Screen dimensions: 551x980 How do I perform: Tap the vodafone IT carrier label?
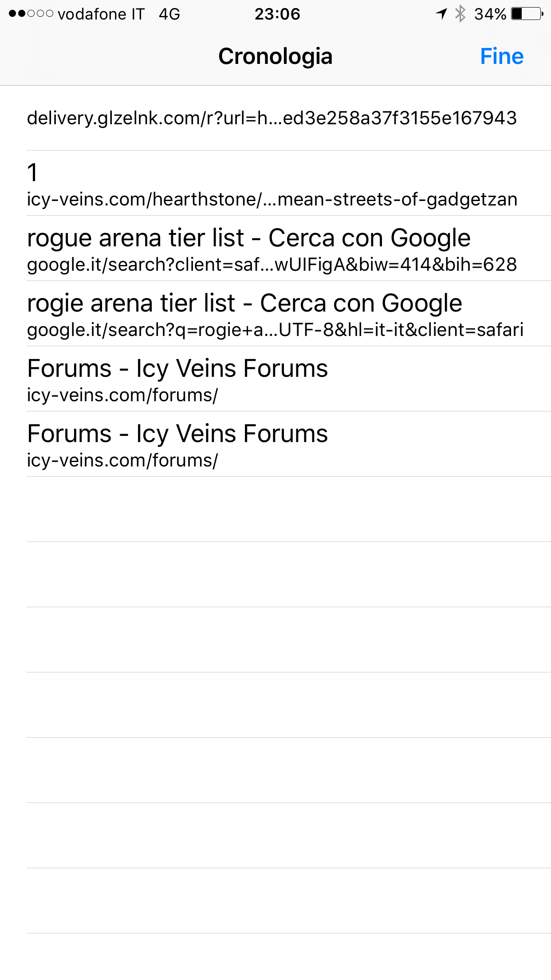[x=101, y=14]
